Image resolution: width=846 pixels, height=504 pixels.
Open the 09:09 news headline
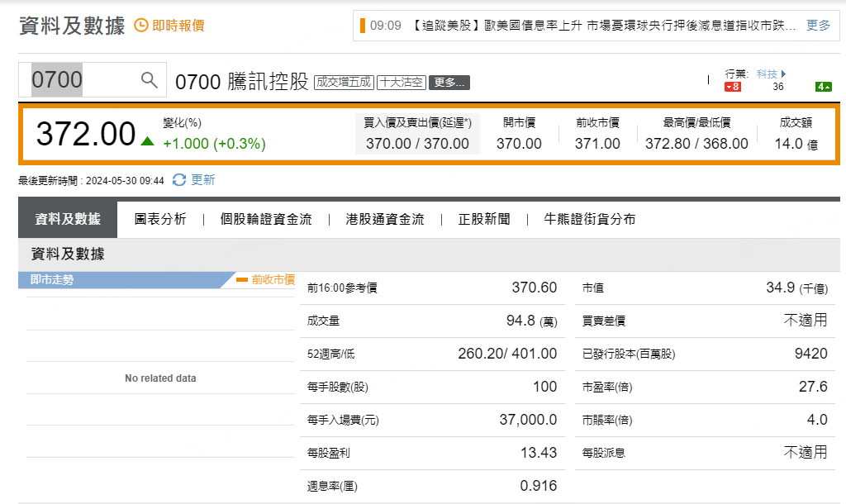click(603, 26)
